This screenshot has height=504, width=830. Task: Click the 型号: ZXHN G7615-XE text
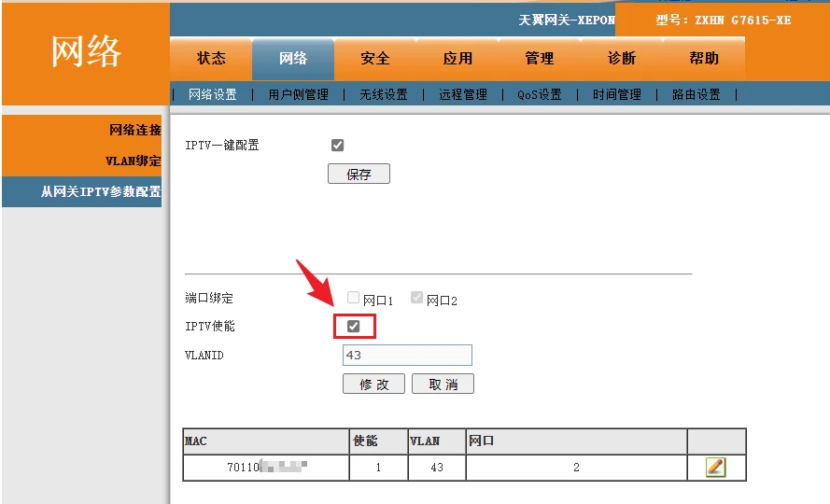point(723,21)
